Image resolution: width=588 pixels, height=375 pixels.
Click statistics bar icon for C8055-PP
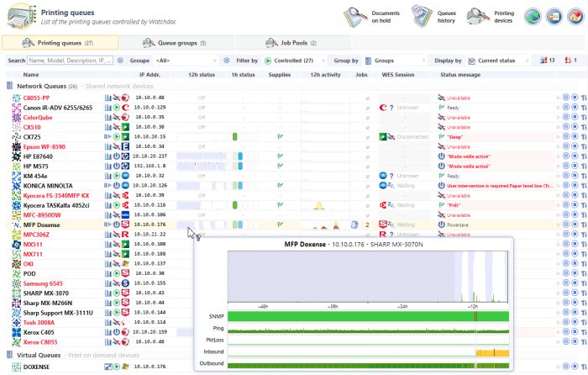coord(108,98)
